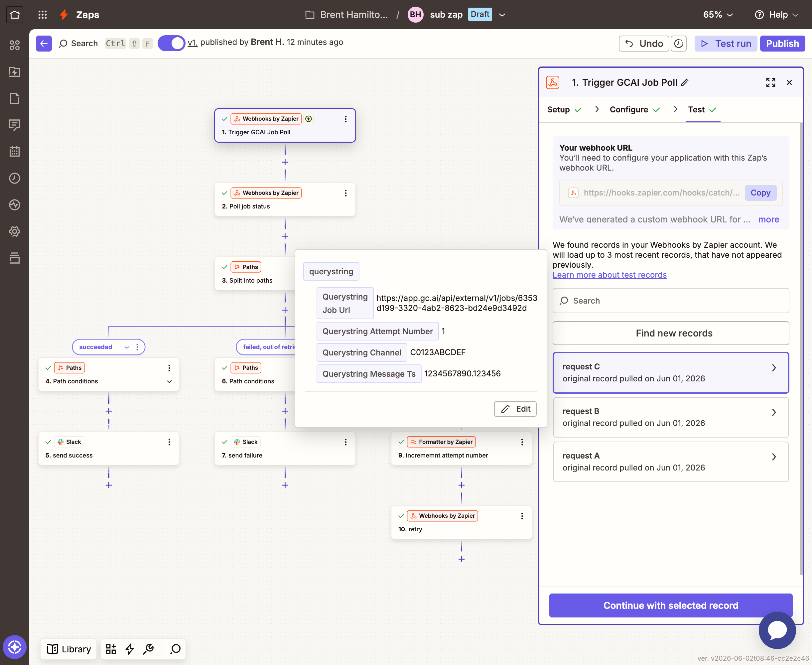Click the bottom toolbar add-apps grid icon

point(111,648)
